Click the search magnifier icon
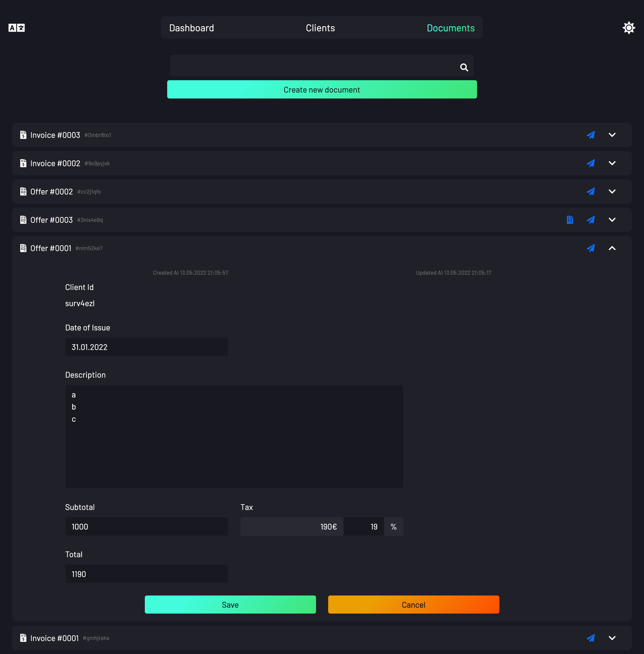Screen dimensions: 644x654 tap(464, 67)
